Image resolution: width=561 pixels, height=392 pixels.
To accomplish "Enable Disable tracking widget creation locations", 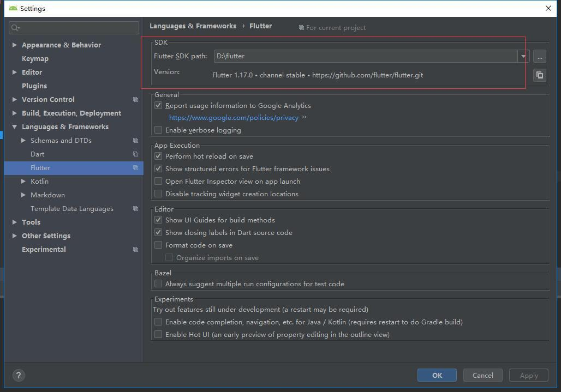I will [158, 194].
